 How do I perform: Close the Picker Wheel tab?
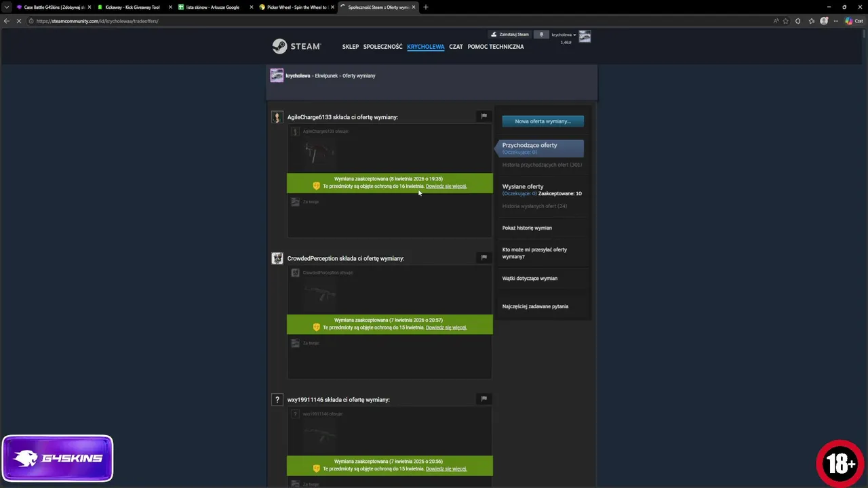point(332,7)
